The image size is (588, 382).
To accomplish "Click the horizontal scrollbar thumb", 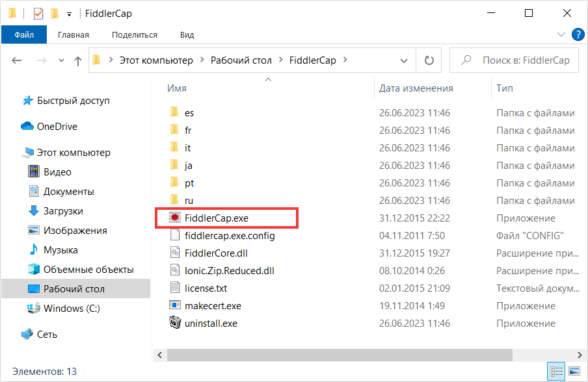I will pyautogui.click(x=340, y=355).
